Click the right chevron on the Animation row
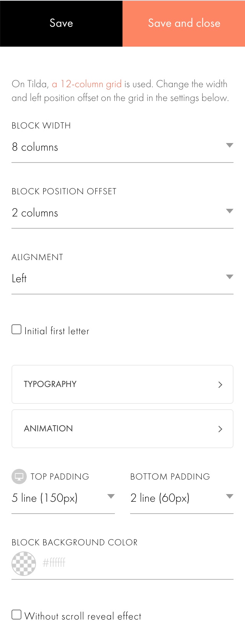This screenshot has width=245, height=644. tap(220, 429)
